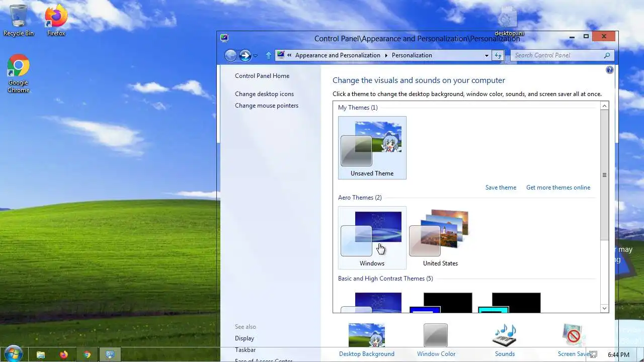644x362 pixels.
Task: Click the theme list scrollbar thumb
Action: click(605, 175)
